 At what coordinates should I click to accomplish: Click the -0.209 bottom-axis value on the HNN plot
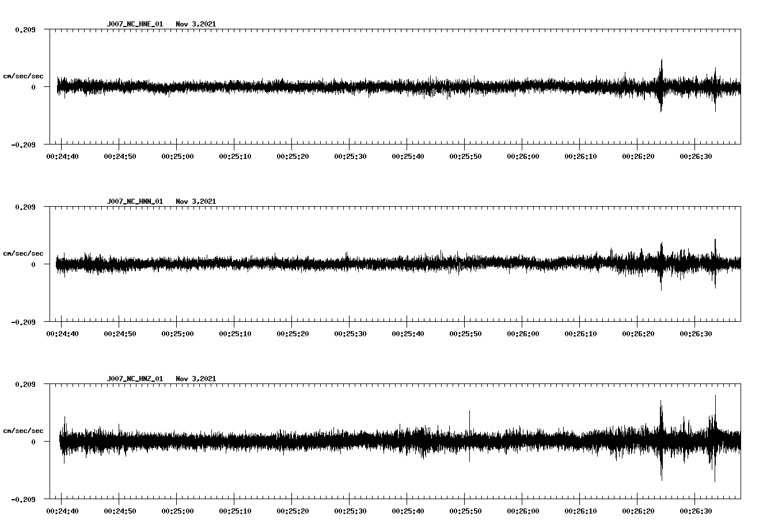coord(23,322)
